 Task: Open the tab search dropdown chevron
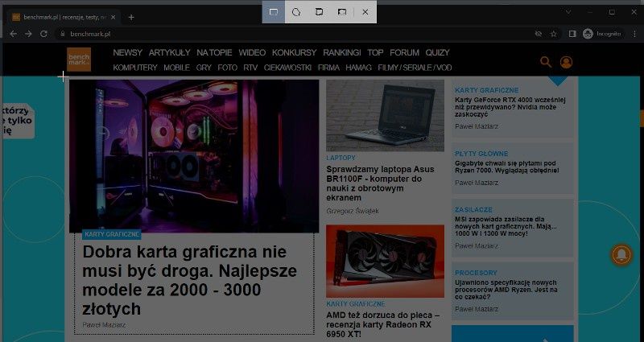coord(568,12)
